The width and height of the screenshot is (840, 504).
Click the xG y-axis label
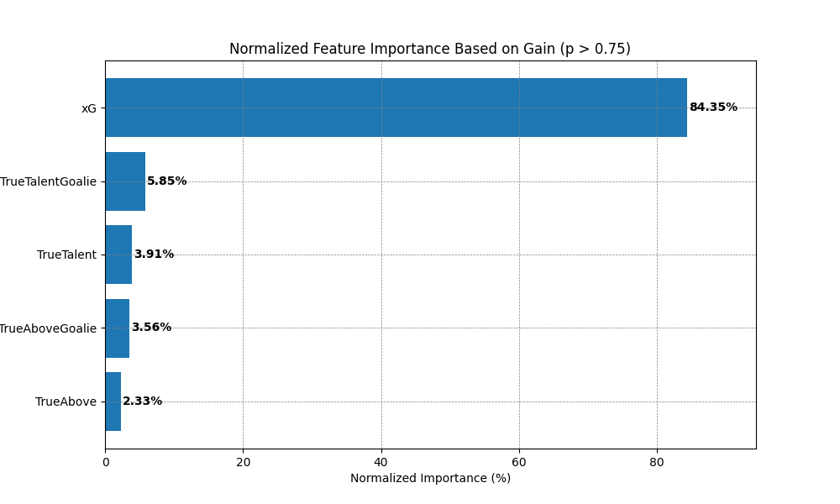[88, 108]
